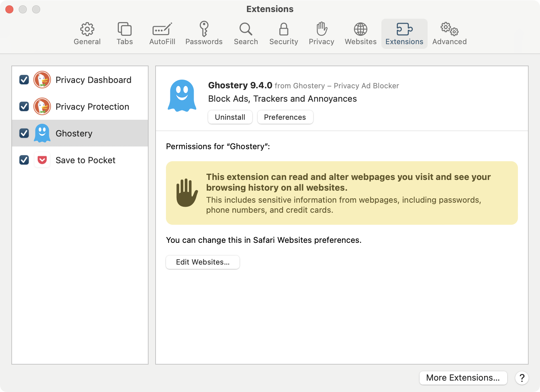Viewport: 540px width, 392px height.
Task: Select the Privacy Dashboard list row label
Action: pos(93,80)
